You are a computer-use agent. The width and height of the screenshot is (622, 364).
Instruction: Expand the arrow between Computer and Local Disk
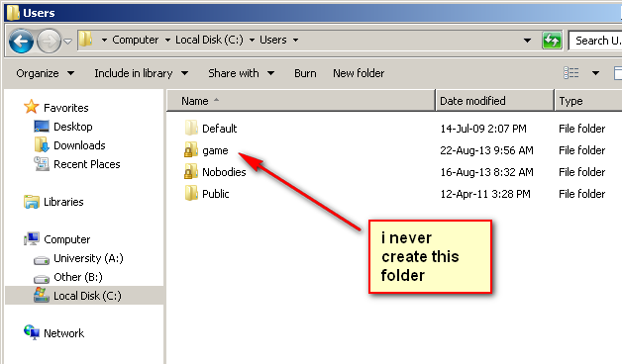tap(167, 41)
